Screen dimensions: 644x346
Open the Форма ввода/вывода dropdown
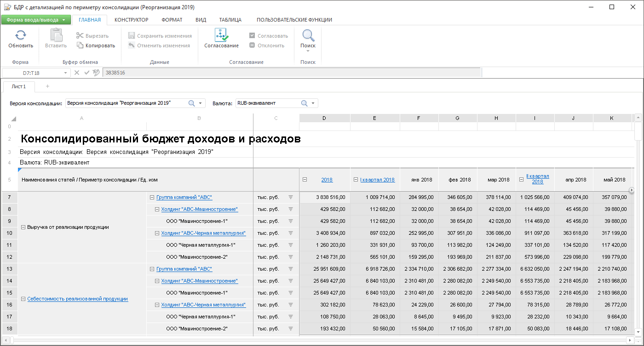pyautogui.click(x=36, y=20)
